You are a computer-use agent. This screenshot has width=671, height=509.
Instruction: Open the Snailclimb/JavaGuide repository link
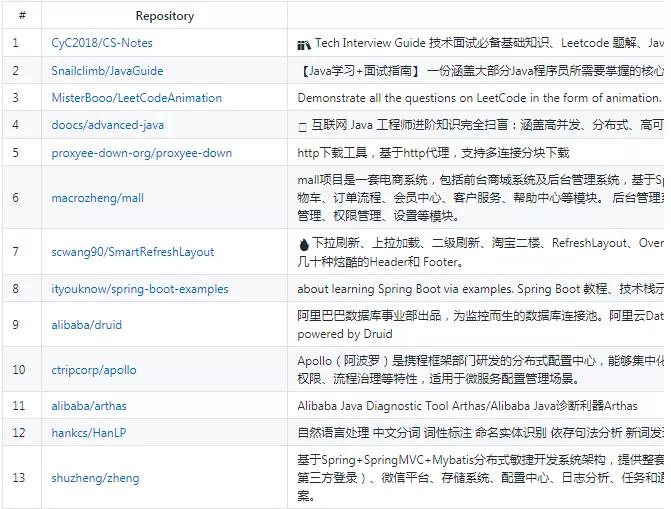coord(107,71)
